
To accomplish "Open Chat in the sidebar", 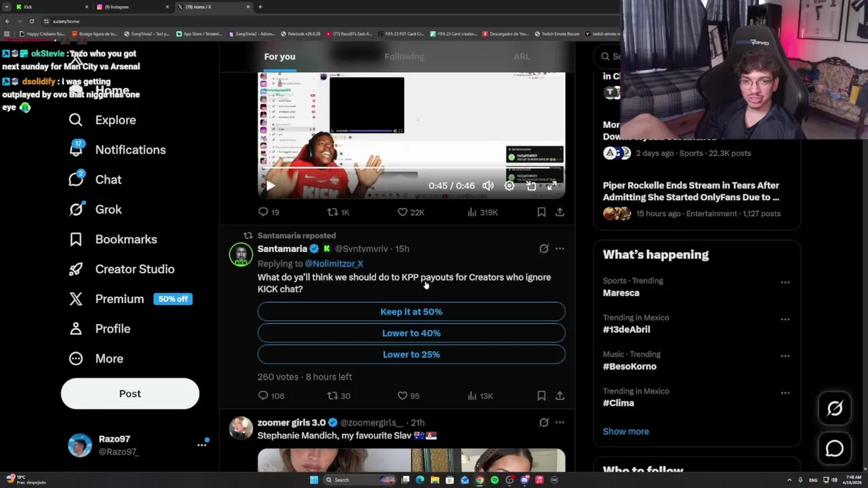I will 95,180.
